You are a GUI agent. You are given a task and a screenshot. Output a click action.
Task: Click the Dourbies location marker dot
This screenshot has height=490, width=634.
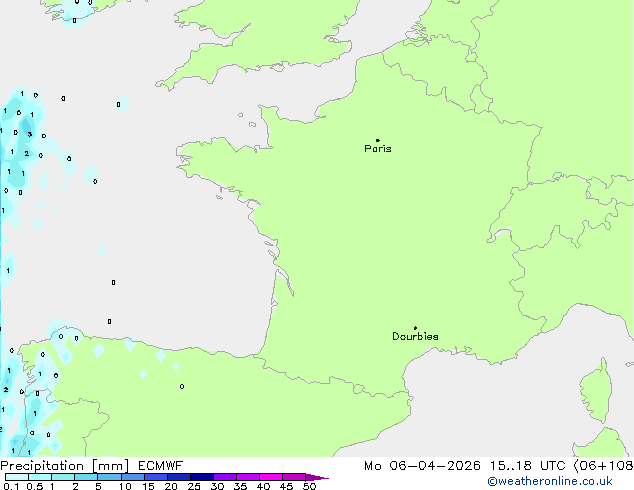pos(415,328)
